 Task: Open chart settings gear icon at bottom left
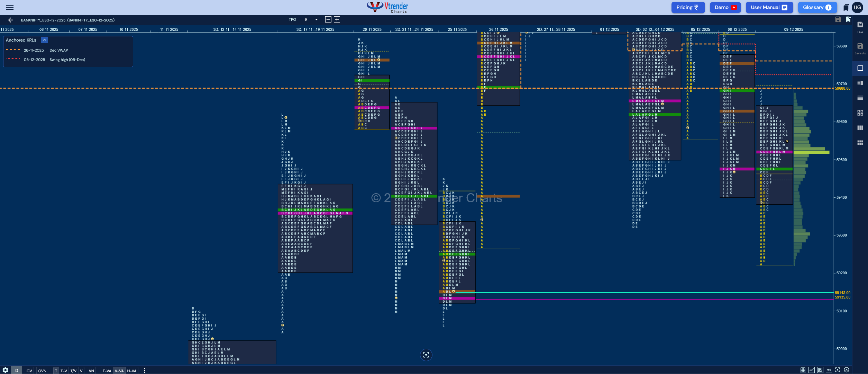pos(5,370)
